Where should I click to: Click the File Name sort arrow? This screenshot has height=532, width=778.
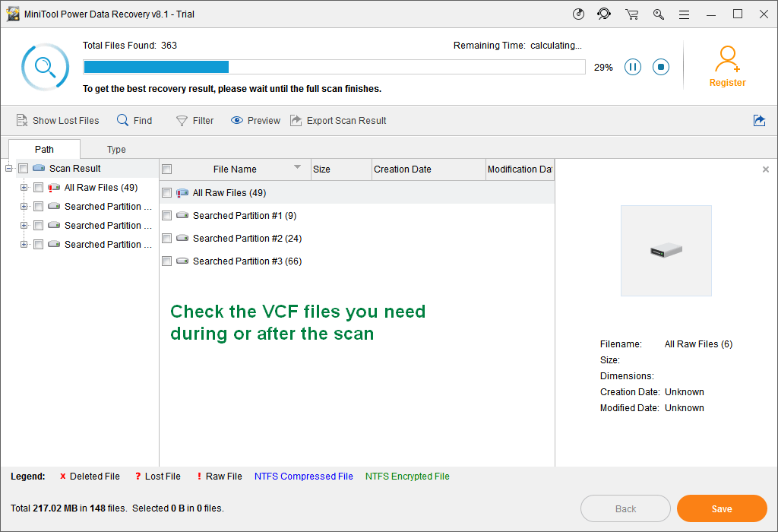coord(297,167)
